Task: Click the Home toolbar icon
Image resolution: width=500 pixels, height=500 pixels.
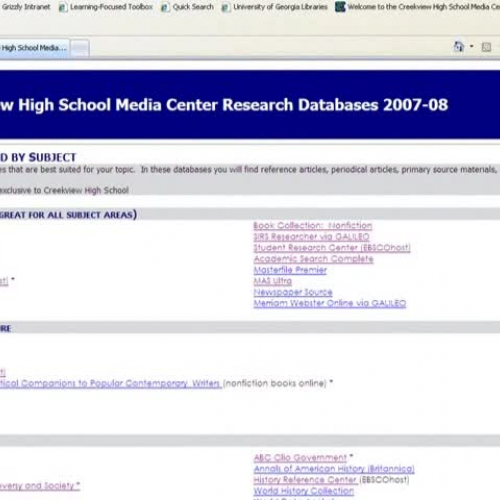Action: coord(459,47)
